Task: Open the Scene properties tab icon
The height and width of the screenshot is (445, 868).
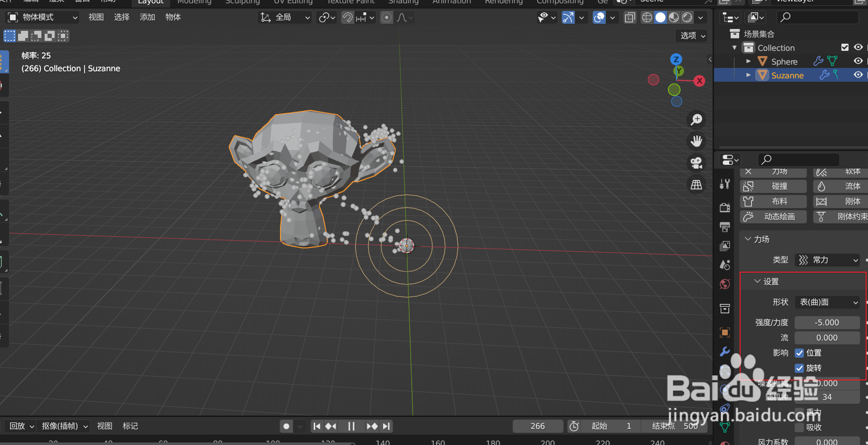Action: pyautogui.click(x=725, y=265)
